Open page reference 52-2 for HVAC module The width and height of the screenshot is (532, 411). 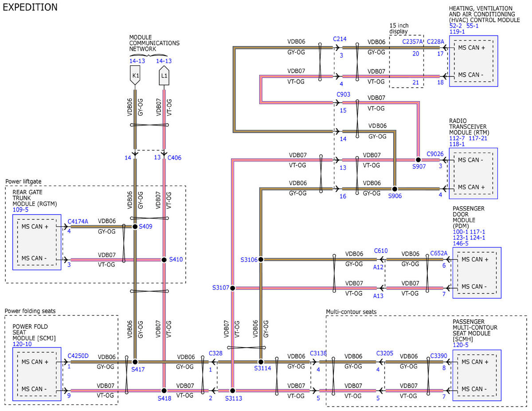tap(455, 26)
